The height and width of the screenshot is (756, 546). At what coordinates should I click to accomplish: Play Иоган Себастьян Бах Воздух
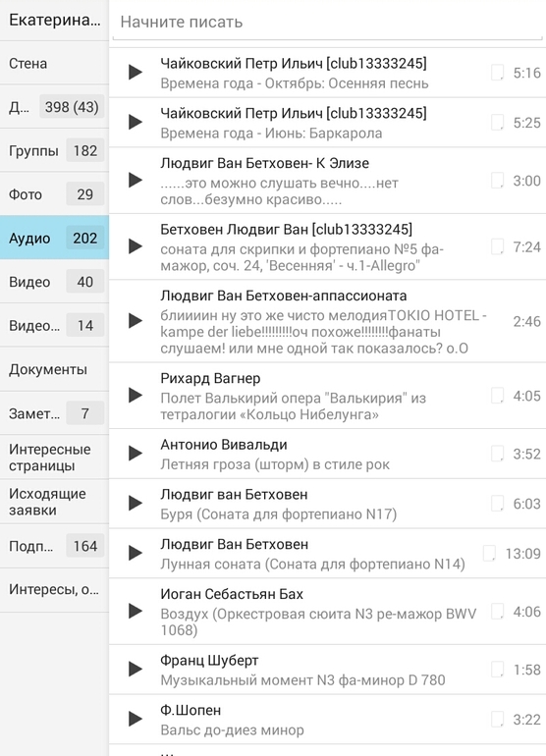pyautogui.click(x=136, y=612)
